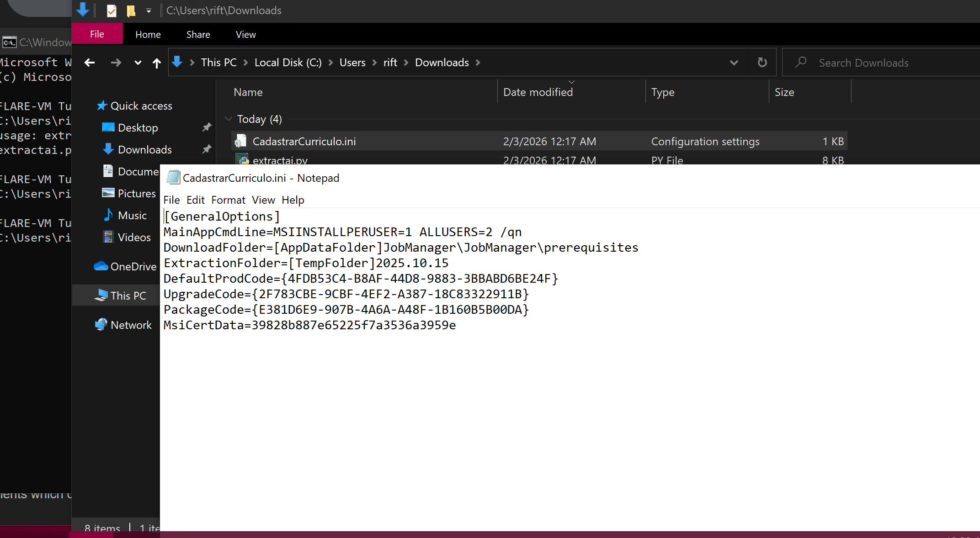Open OneDrive in navigation pane
Image resolution: width=980 pixels, height=538 pixels.
[x=133, y=267]
